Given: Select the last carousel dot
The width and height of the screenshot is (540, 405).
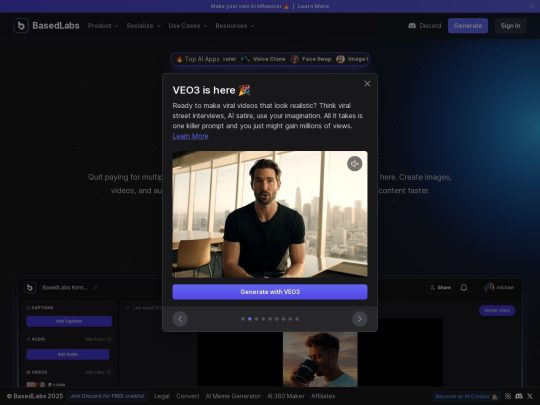Looking at the screenshot, I should point(297,319).
